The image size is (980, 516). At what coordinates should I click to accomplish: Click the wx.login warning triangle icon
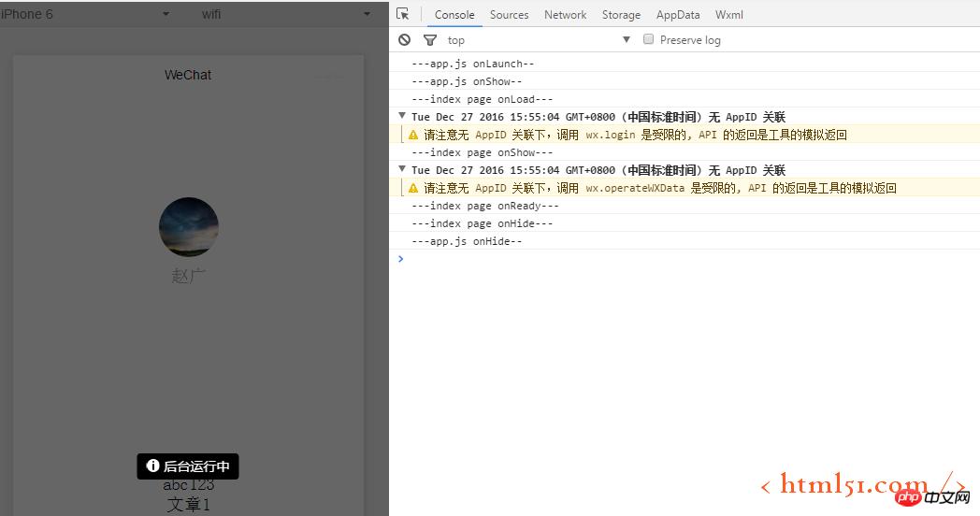pos(413,135)
